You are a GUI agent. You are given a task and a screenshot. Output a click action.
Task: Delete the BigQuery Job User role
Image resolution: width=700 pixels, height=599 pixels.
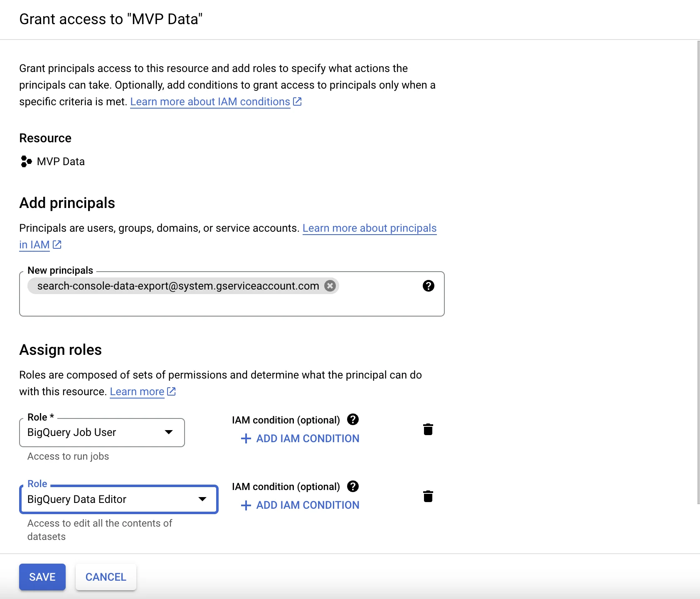[x=428, y=429]
